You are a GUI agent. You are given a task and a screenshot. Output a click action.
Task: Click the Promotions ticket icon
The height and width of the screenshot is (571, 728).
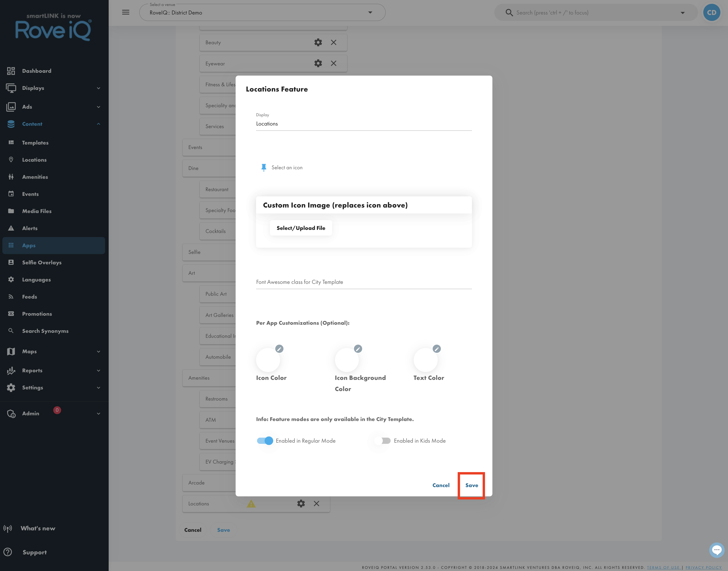click(11, 314)
